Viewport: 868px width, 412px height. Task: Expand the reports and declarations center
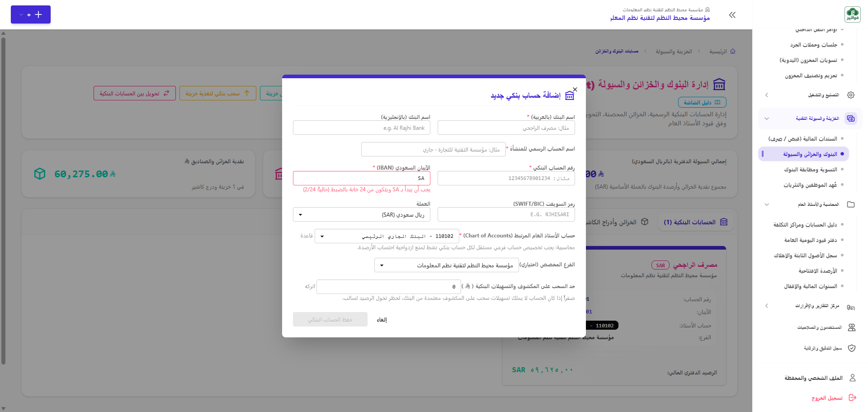pyautogui.click(x=766, y=306)
